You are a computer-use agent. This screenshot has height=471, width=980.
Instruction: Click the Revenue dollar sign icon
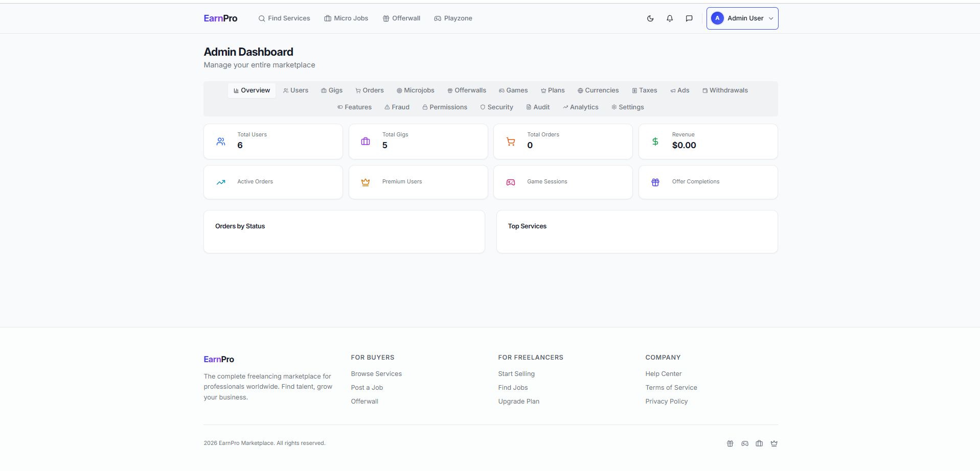click(655, 142)
